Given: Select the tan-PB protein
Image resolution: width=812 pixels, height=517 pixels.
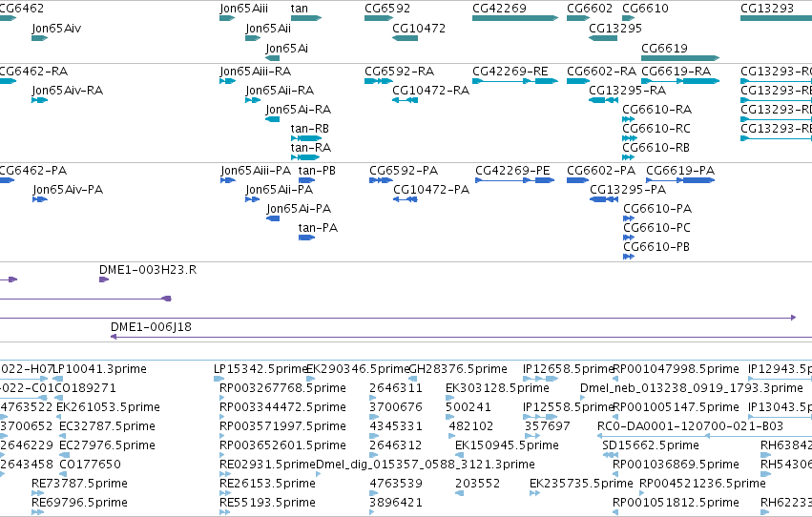Looking at the screenshot, I should click(306, 180).
